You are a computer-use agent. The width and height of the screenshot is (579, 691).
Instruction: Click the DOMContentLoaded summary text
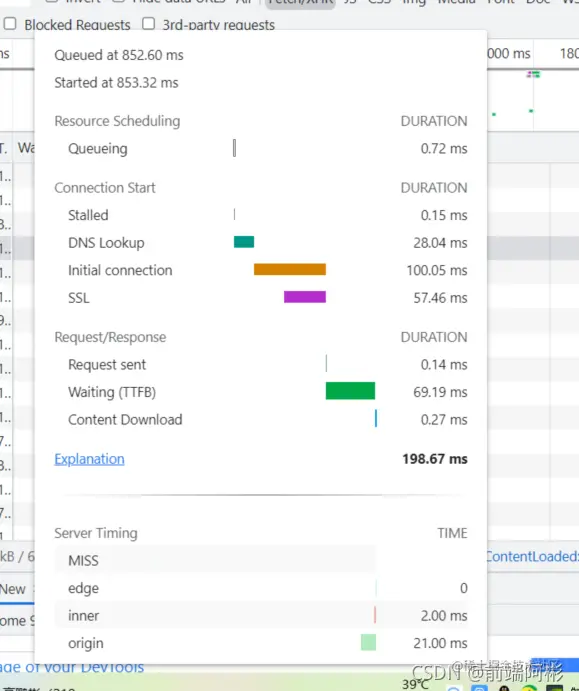533,556
